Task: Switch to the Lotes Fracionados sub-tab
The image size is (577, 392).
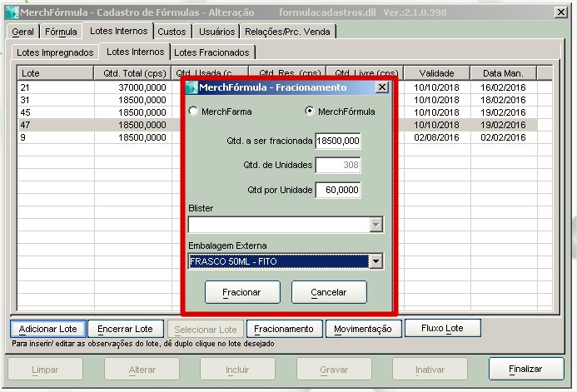Action: [x=211, y=52]
